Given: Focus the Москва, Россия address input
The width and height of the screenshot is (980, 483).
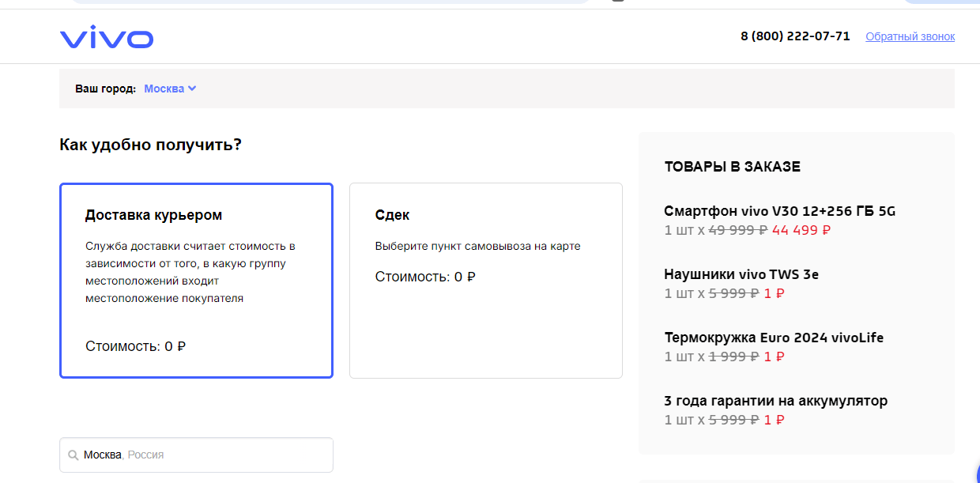Looking at the screenshot, I should (x=205, y=455).
